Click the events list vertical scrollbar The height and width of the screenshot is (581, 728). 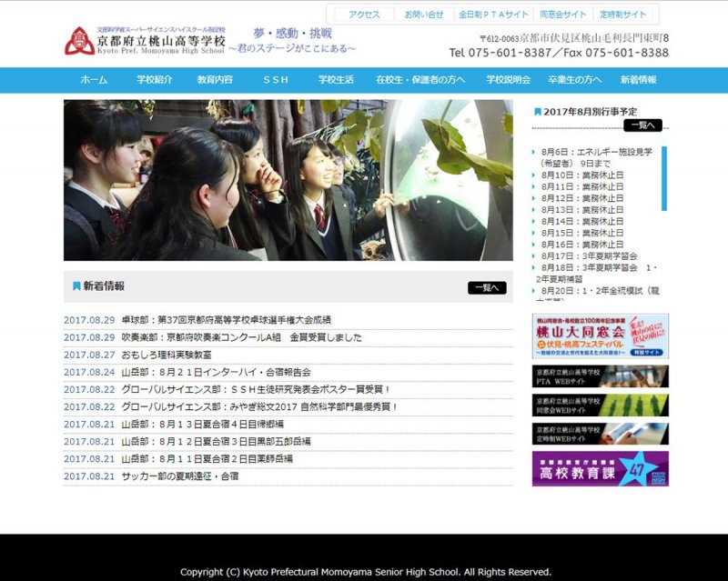(665, 218)
